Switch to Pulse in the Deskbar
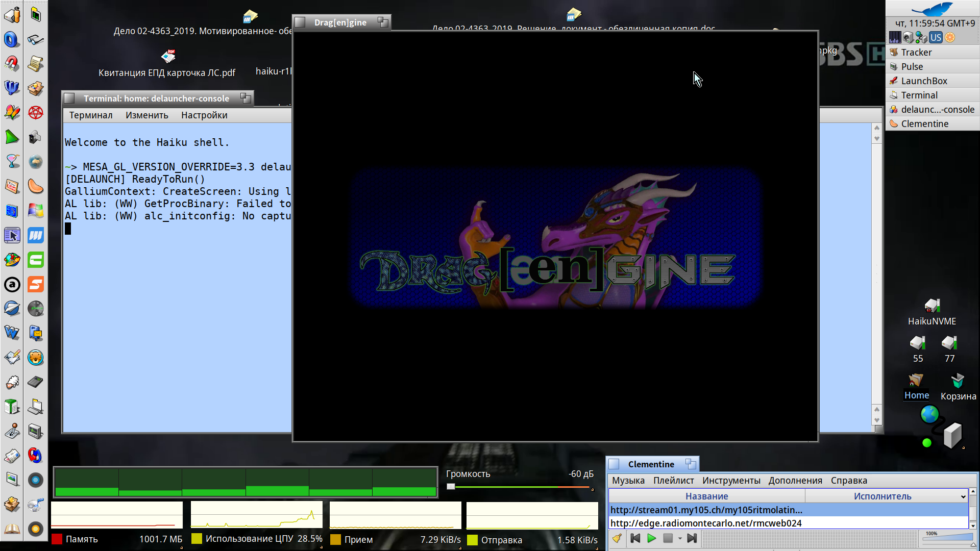 pos(933,66)
